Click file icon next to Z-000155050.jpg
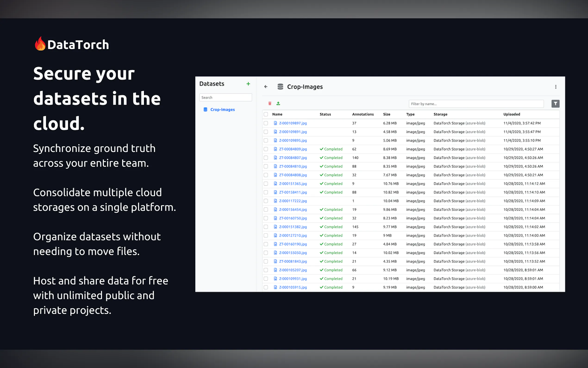Viewport: 588px width, 368px height. [275, 253]
